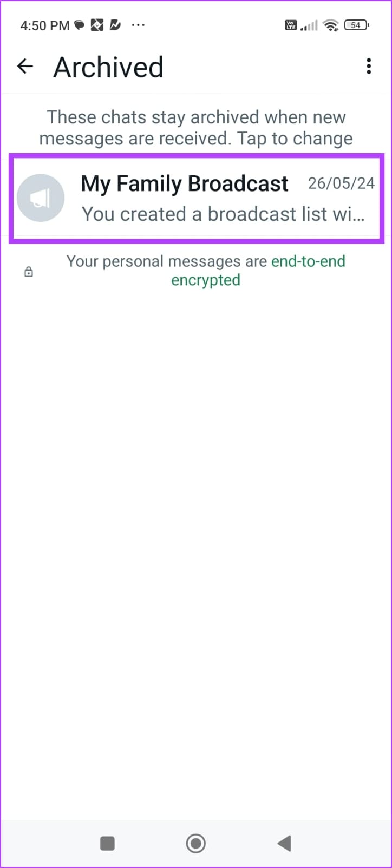The height and width of the screenshot is (868, 392).
Task: Tap the battery indicator in status bar
Action: coord(356,25)
